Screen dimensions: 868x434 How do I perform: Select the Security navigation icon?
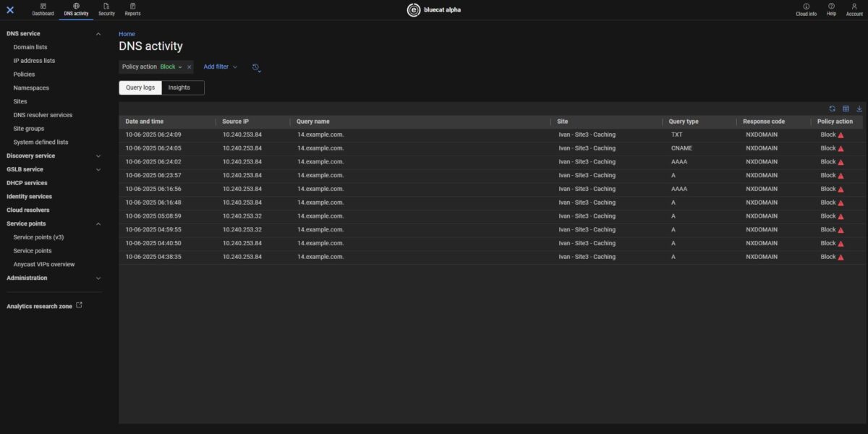(106, 7)
